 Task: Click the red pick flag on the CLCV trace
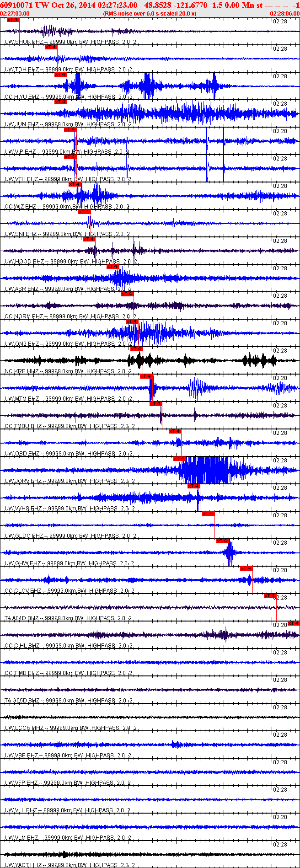(x=246, y=568)
